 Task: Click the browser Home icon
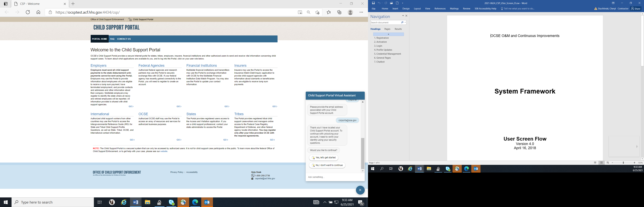coord(38,12)
